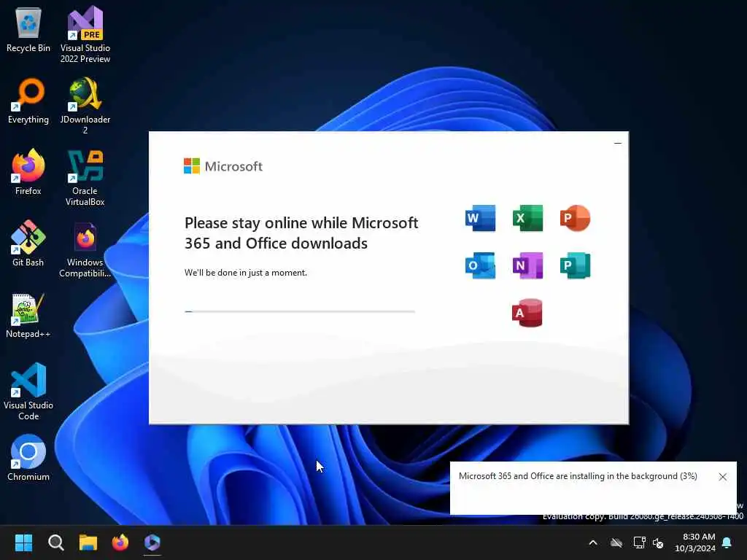This screenshot has width=747, height=560.
Task: Click the OneDrive cloud tray icon
Action: click(x=616, y=542)
